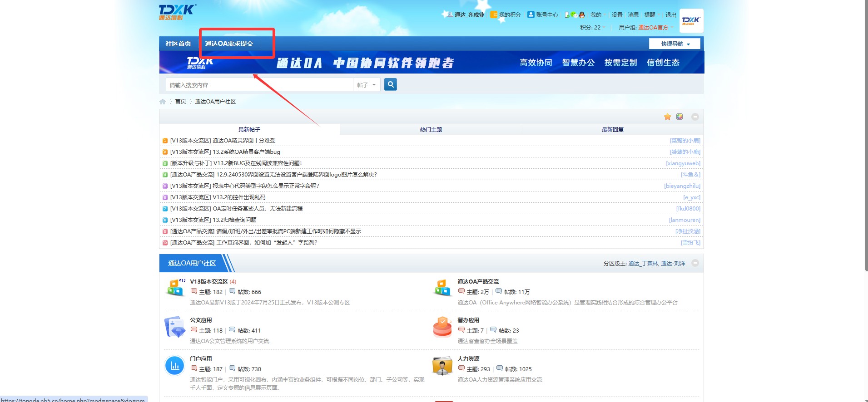Click the 督办应用 forum icon
Image resolution: width=868 pixels, height=402 pixels.
pos(442,327)
